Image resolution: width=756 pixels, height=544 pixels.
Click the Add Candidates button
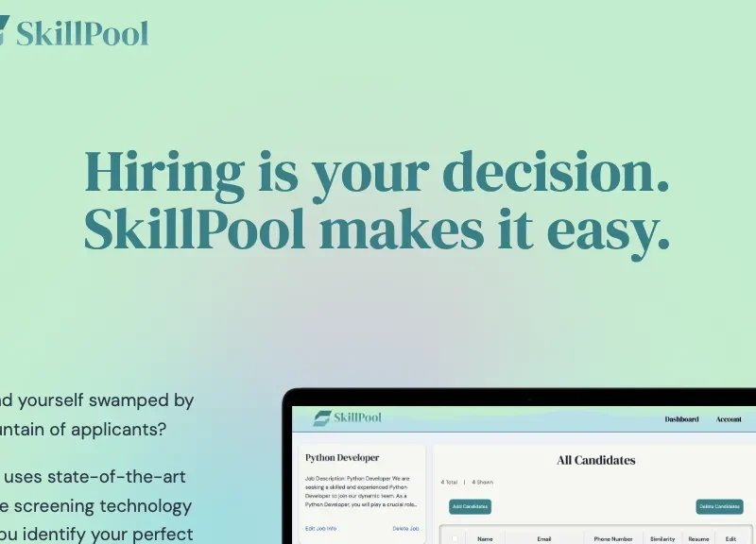(x=470, y=506)
